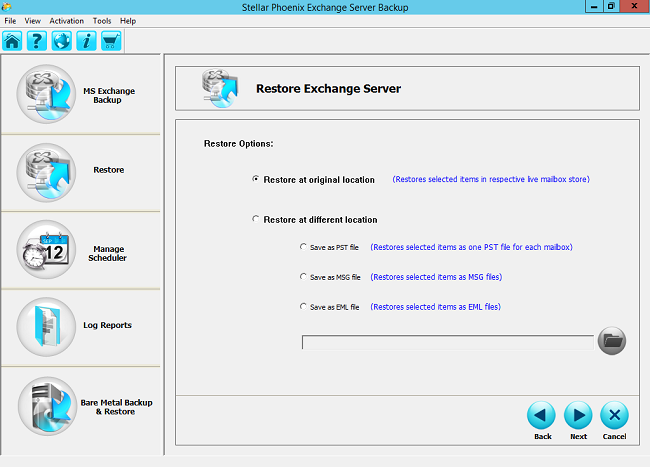Restore down the Stellar Phoenix window

pos(611,6)
